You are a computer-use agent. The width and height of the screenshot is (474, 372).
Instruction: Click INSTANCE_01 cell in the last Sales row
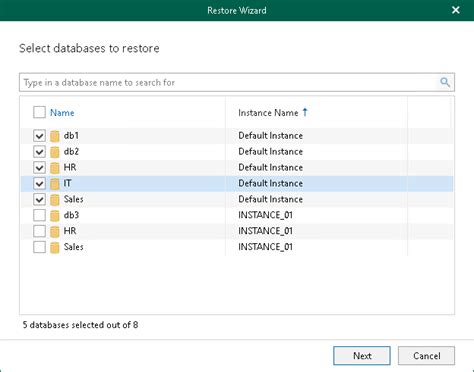265,247
